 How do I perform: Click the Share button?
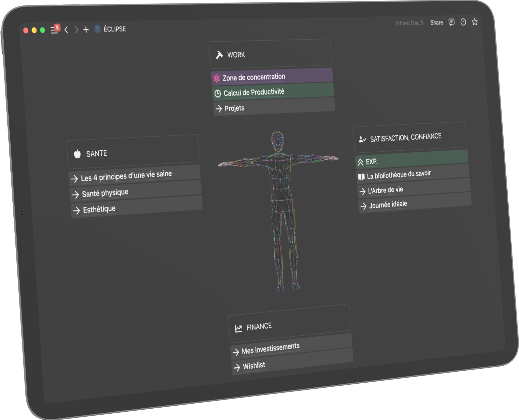[x=436, y=23]
